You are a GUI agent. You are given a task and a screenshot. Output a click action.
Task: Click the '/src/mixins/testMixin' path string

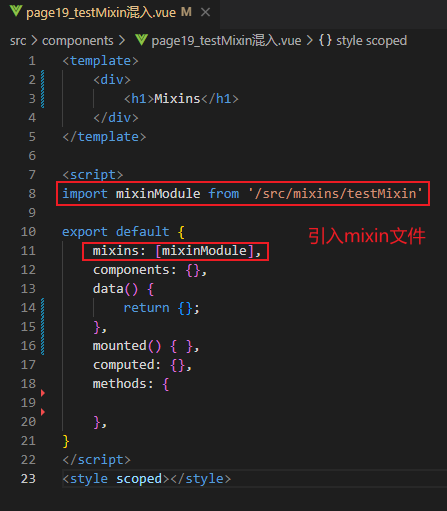[x=335, y=194]
